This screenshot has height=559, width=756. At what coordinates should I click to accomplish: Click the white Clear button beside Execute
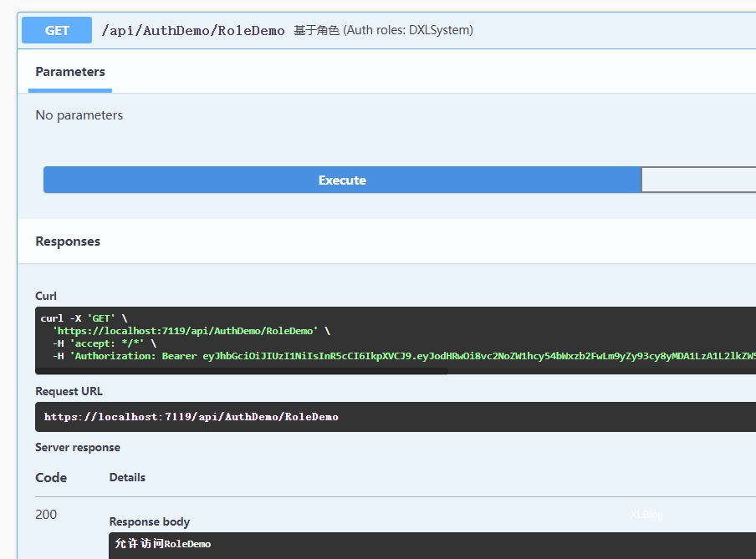[x=698, y=180]
